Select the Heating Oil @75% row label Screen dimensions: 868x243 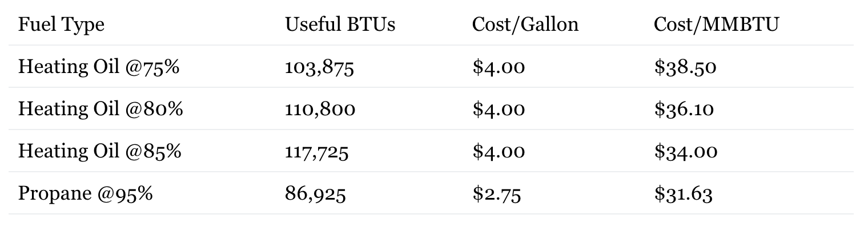click(x=99, y=67)
